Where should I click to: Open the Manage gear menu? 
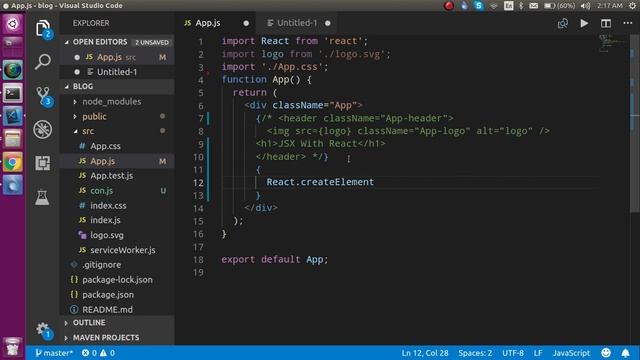coord(42,329)
